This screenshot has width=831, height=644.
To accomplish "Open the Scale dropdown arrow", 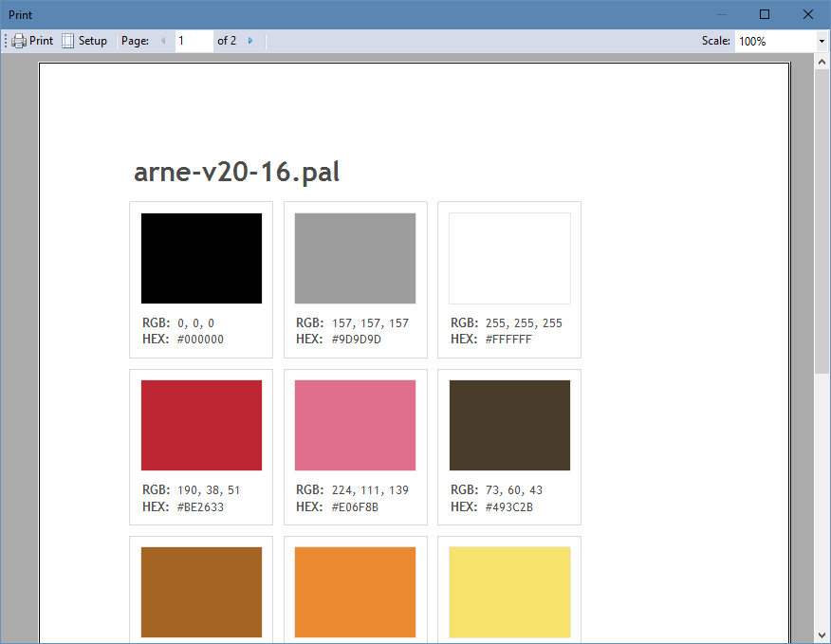I will coord(822,42).
